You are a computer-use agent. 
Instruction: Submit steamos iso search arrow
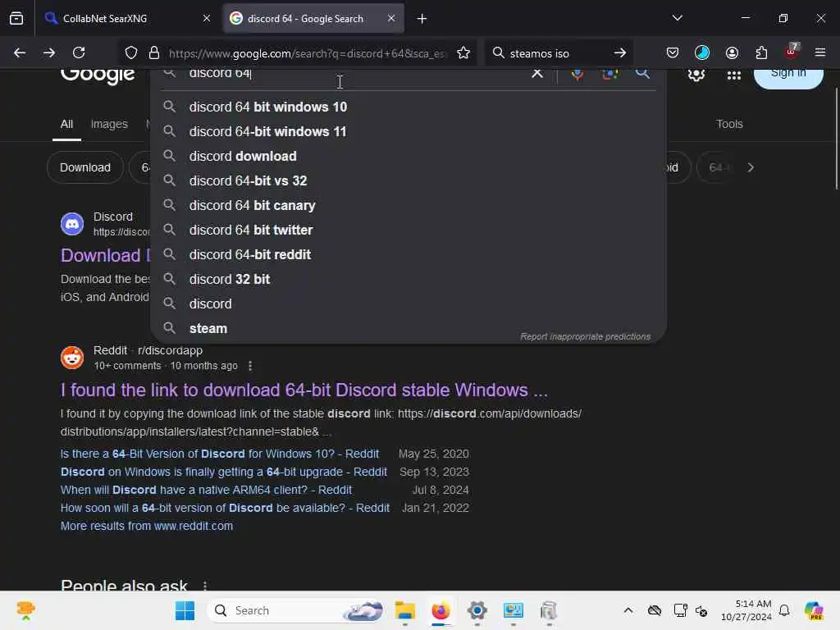(x=620, y=52)
